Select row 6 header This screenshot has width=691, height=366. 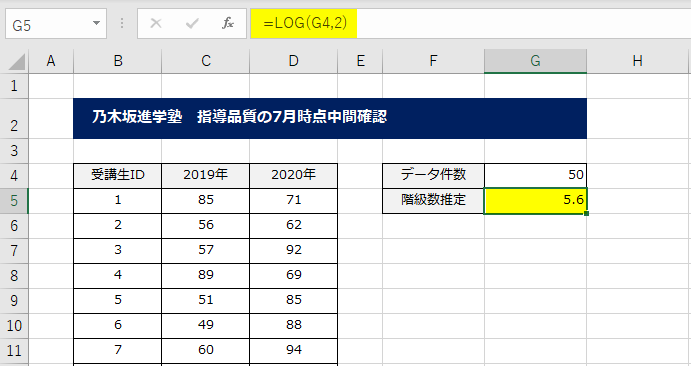tap(14, 226)
